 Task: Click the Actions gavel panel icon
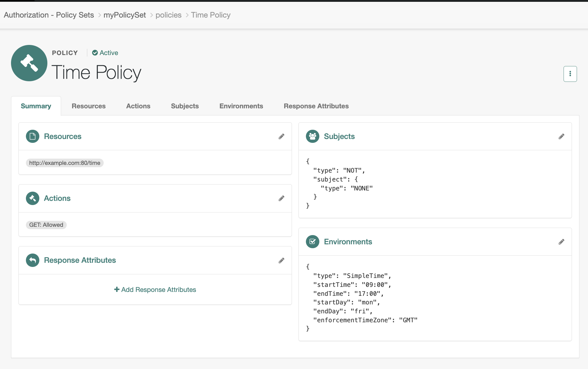pos(32,198)
